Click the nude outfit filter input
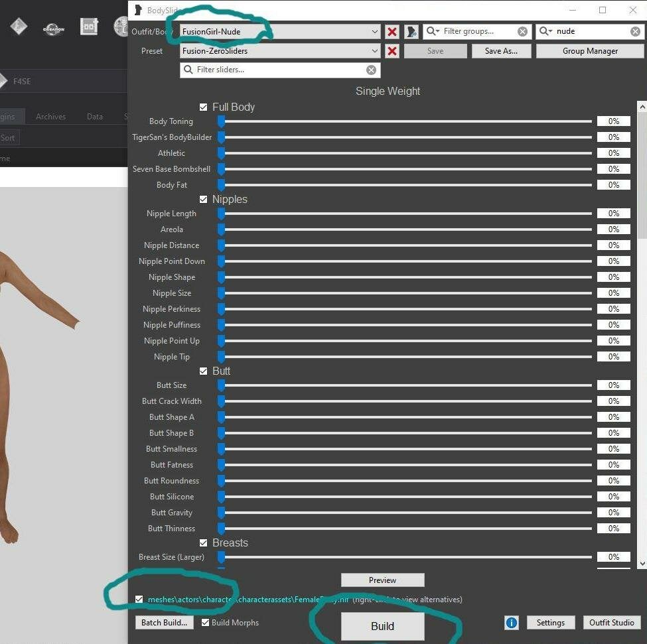This screenshot has width=647, height=644. click(x=591, y=32)
